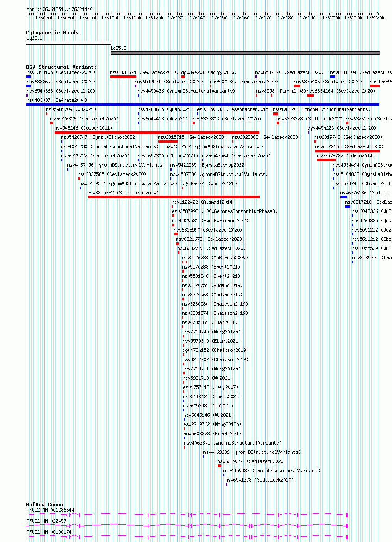Screen dimensions: 392x542
Task: Click the long blue nsv483037 variant bar
Action: click(203, 105)
